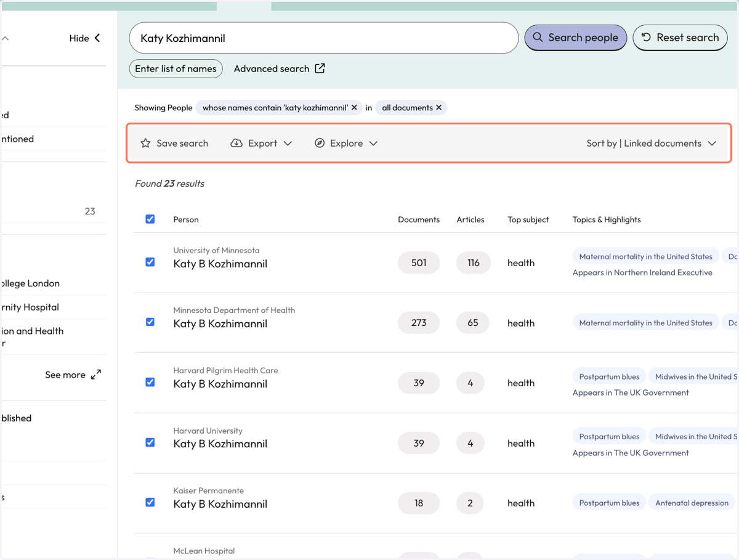Uncheck the Kaiser Permanente row checkbox

click(150, 502)
